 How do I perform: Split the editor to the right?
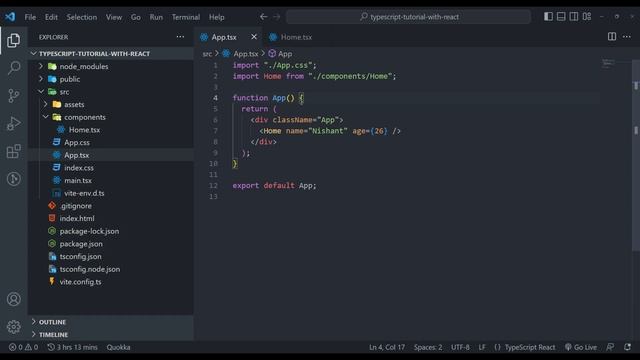[x=611, y=37]
